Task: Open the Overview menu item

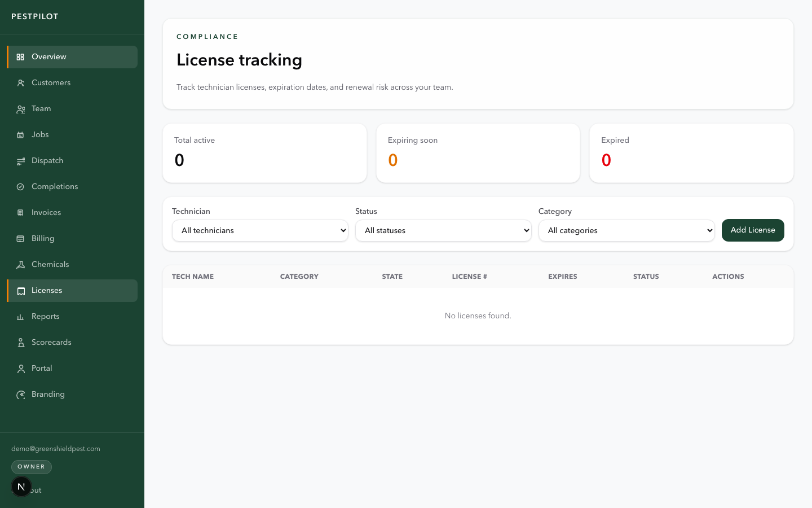Action: pos(72,57)
